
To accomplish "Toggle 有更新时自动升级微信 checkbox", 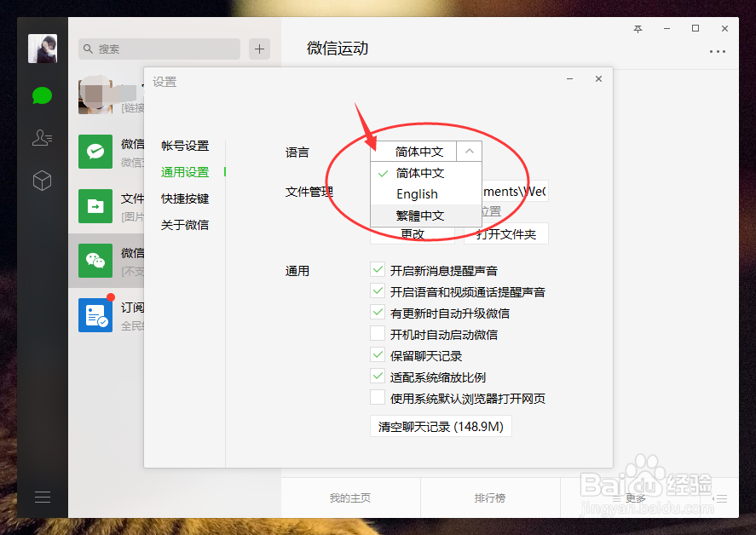I will coord(378,313).
